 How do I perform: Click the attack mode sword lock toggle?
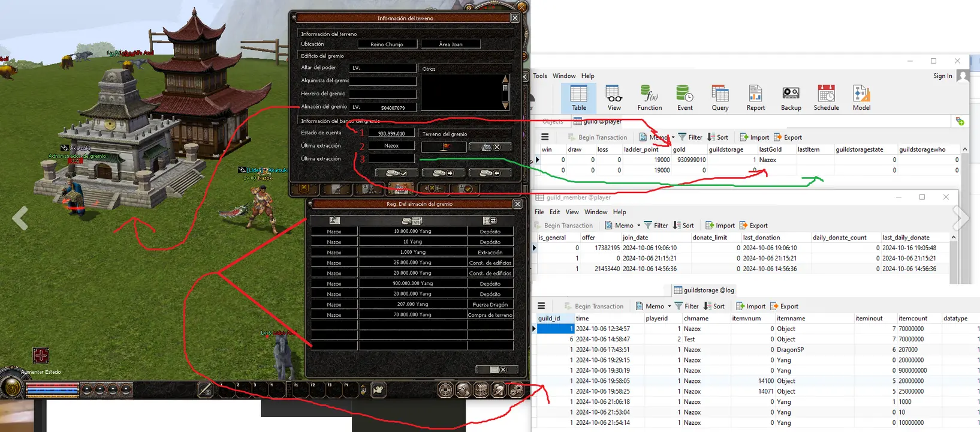[204, 391]
